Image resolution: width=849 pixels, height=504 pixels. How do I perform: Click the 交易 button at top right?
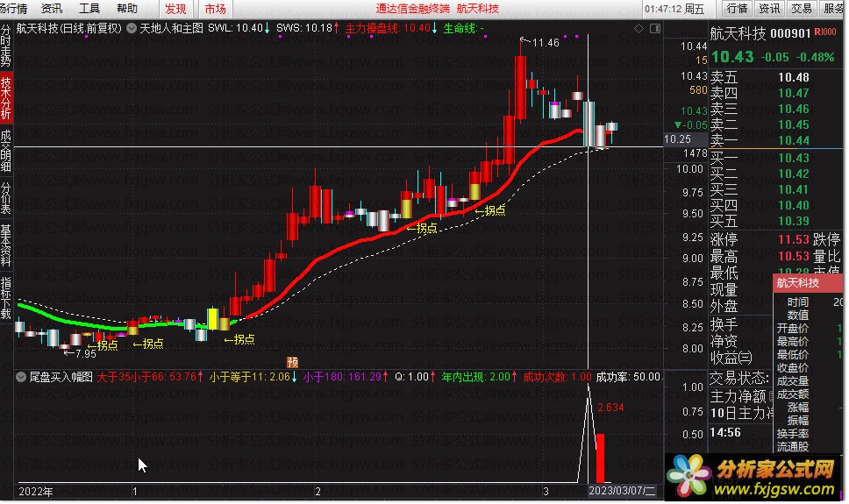(802, 8)
